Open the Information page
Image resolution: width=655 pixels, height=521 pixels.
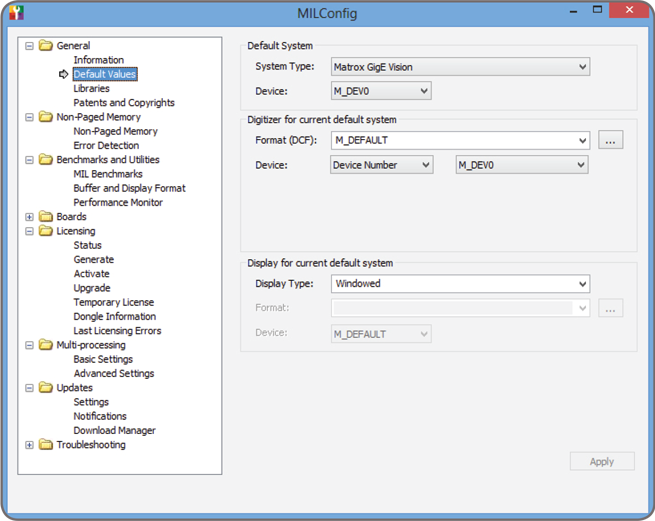99,60
